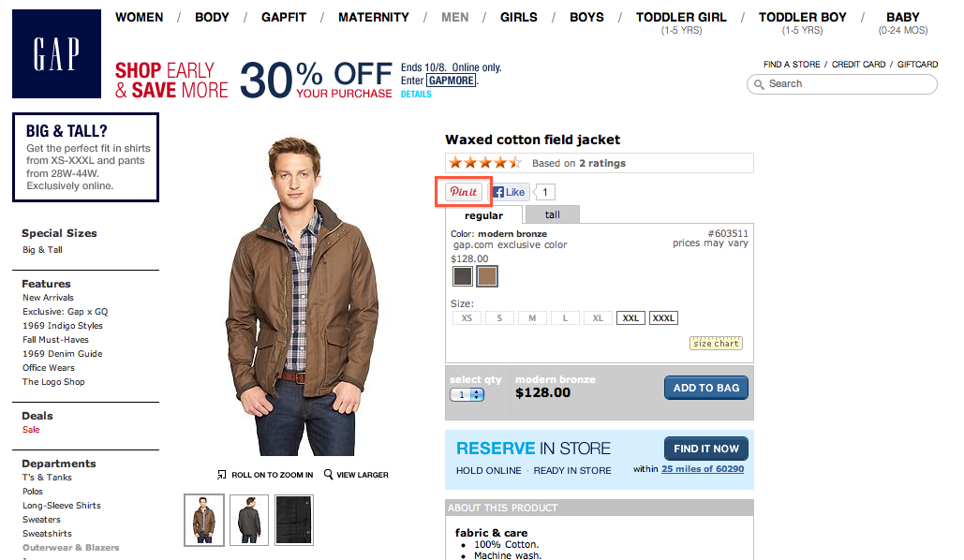Select size XS option
Screen dimensions: 964x560
pyautogui.click(x=467, y=318)
